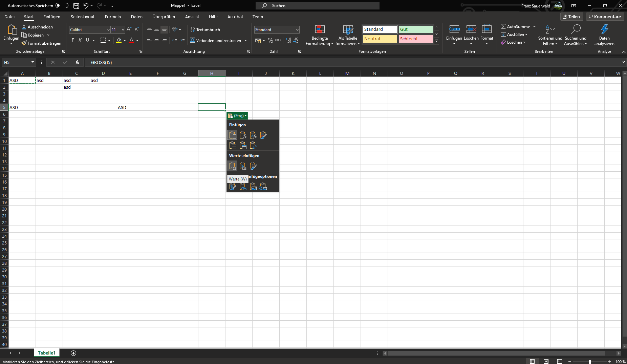Cut selection with Ausschneiden
Viewport: 627px width, 364px height.
(37, 27)
